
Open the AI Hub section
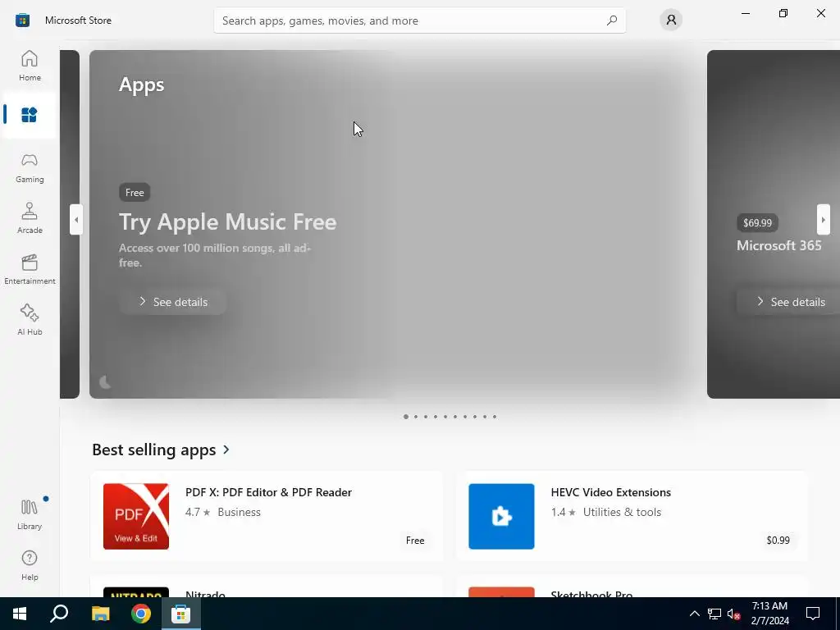pos(30,320)
